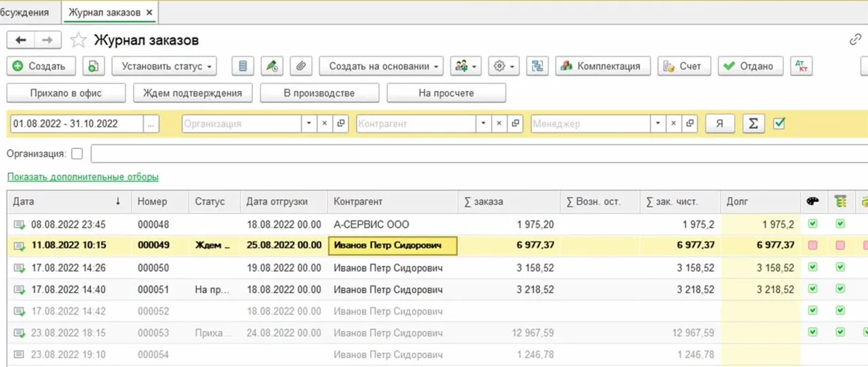Open the Контрагент filter value with its open-form icon
Screen dimensions: 868x367
click(x=516, y=123)
